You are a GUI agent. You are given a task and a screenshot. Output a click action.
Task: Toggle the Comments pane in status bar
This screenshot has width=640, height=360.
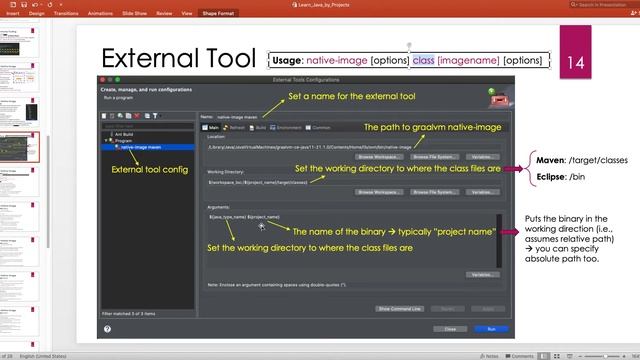tap(519, 356)
